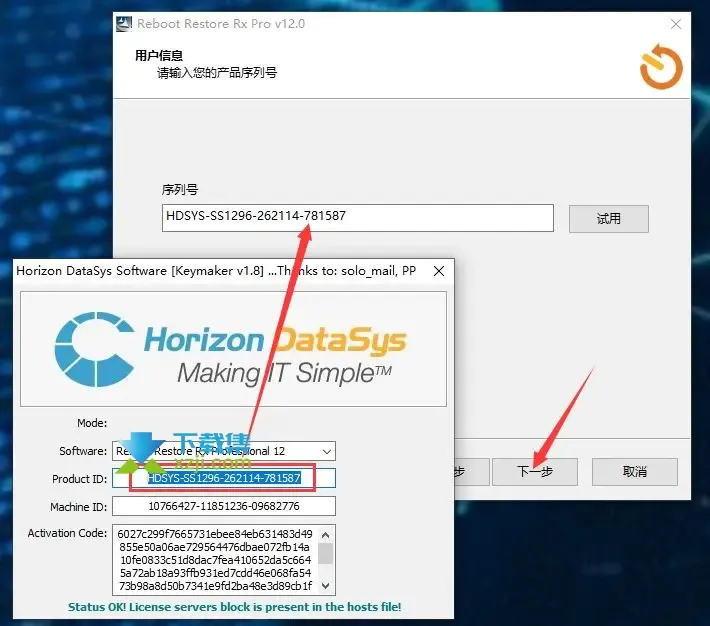Click the Product ID field in Keymaker
The width and height of the screenshot is (710, 626).
224,478
